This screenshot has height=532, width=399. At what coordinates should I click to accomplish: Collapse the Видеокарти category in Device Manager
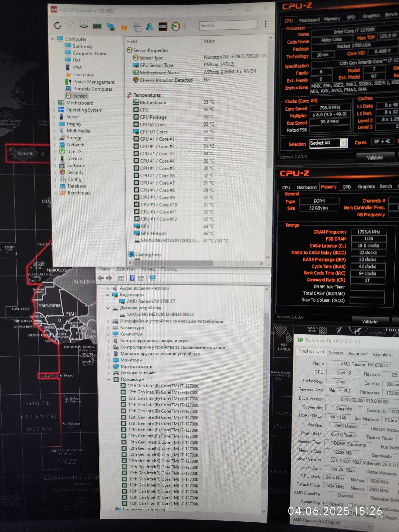click(108, 295)
